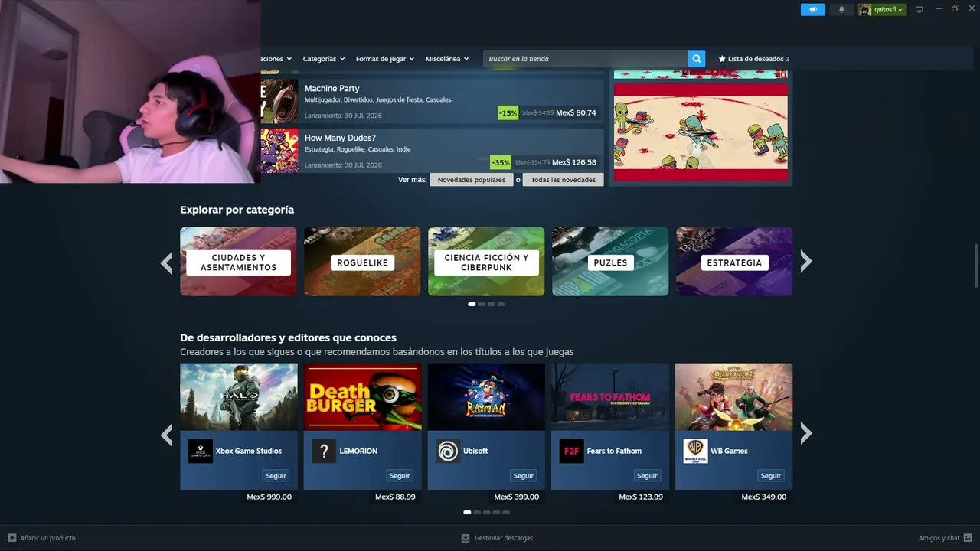Click the Xbox Game Studios logo

(x=201, y=451)
